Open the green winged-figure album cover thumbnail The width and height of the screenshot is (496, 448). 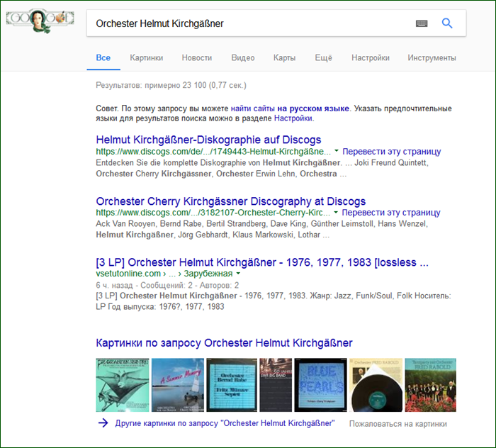point(123,385)
